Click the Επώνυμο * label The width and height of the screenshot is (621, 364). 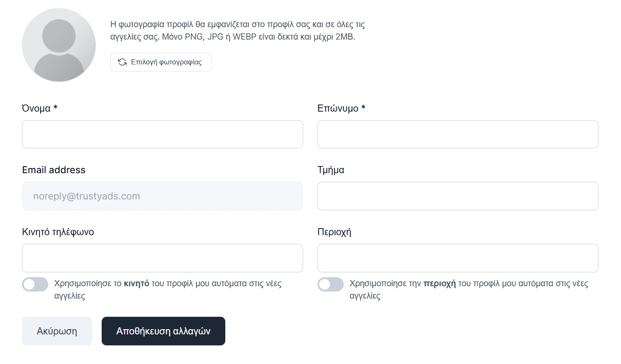(341, 108)
